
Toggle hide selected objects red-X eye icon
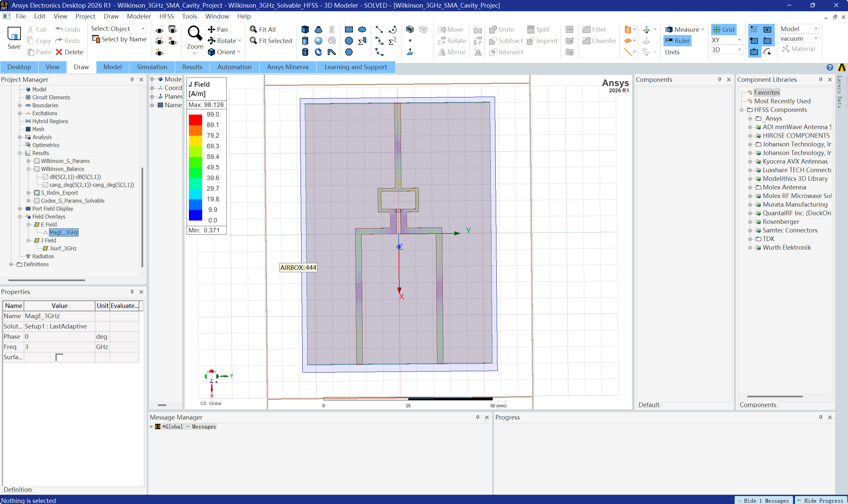coord(172,41)
